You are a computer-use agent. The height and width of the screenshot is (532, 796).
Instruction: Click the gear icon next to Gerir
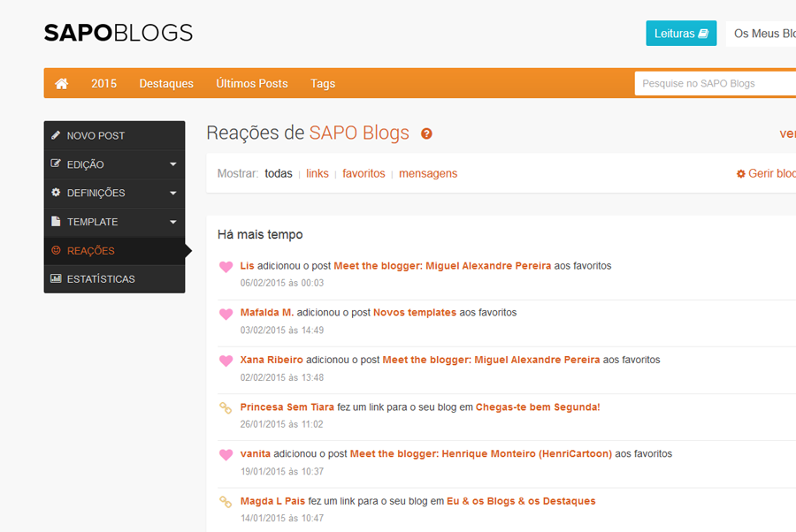click(x=740, y=174)
